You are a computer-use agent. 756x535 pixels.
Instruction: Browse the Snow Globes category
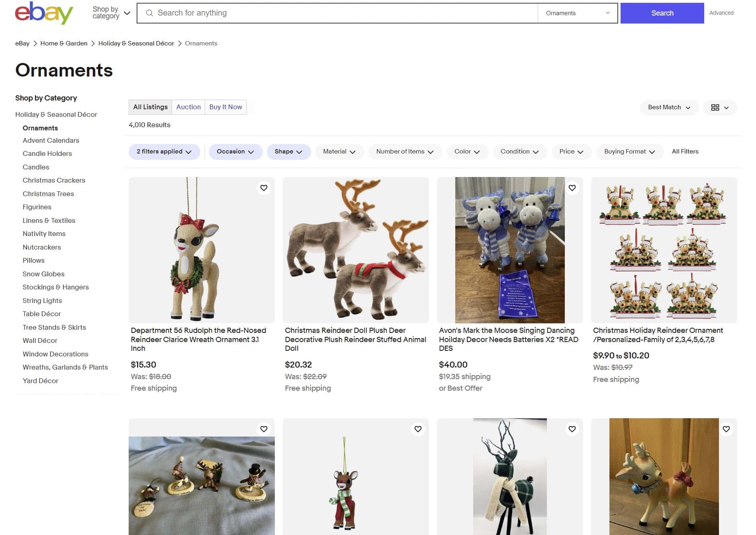[43, 274]
